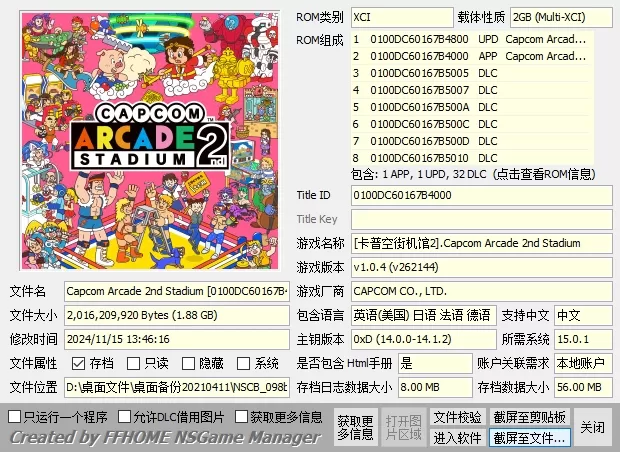The height and width of the screenshot is (452, 620).
Task: Click the 关闭 button
Action: pyautogui.click(x=593, y=427)
